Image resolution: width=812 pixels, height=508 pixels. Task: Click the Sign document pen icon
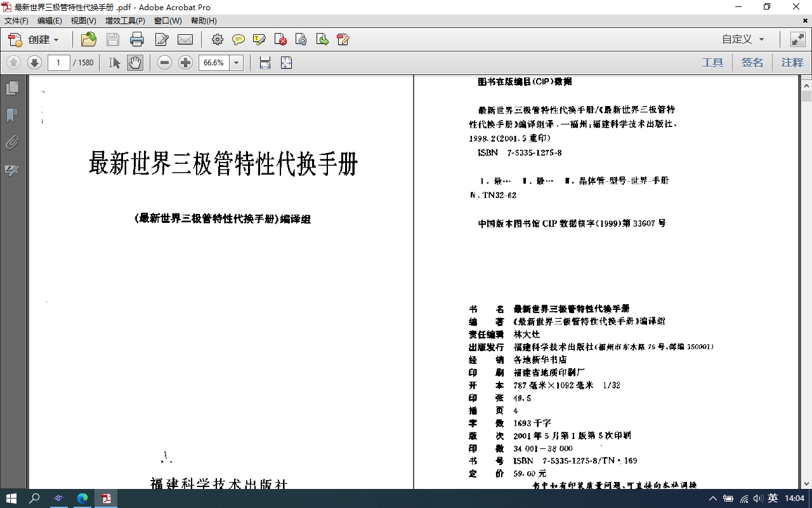[x=343, y=39]
